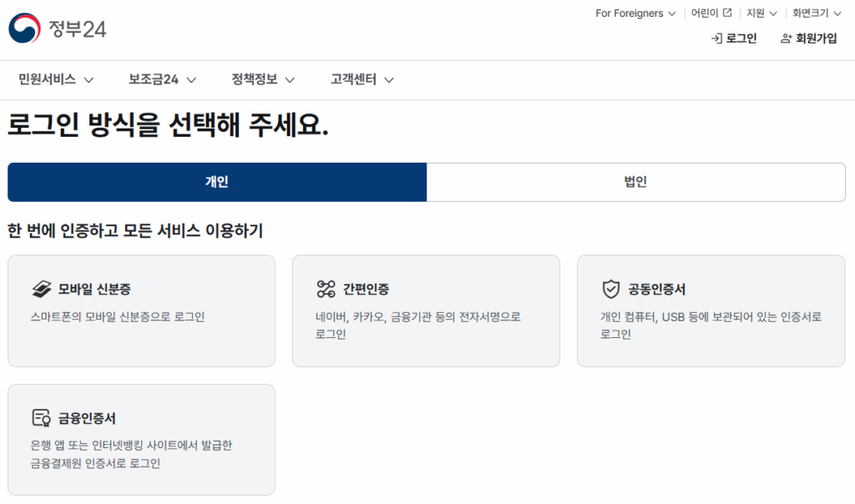Click the 모바일 신분증 card icon
This screenshot has height=504, width=855.
click(42, 290)
